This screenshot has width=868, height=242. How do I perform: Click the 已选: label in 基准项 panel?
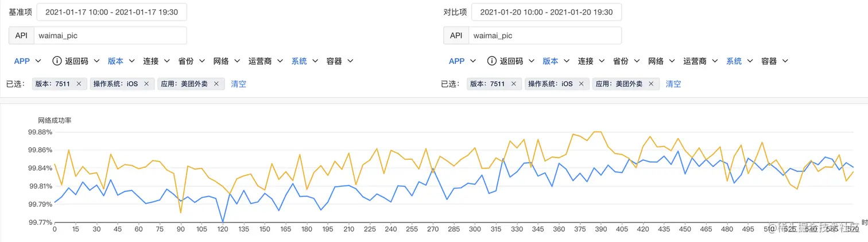15,84
